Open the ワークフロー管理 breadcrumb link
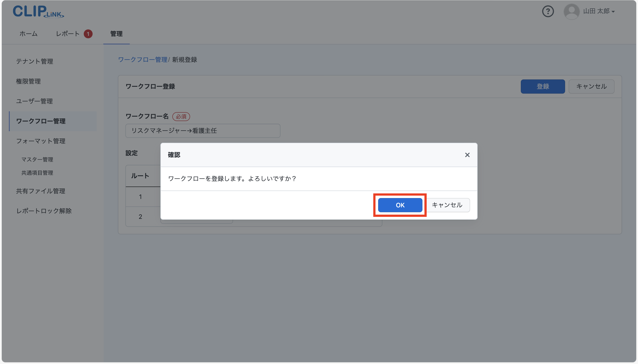The height and width of the screenshot is (364, 638). click(x=143, y=60)
